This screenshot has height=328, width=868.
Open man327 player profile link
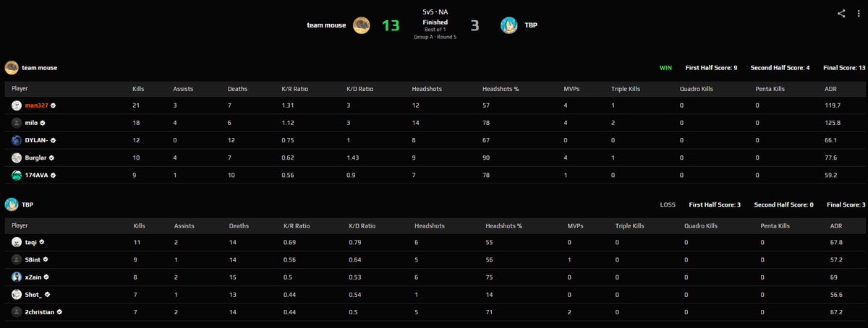point(36,105)
